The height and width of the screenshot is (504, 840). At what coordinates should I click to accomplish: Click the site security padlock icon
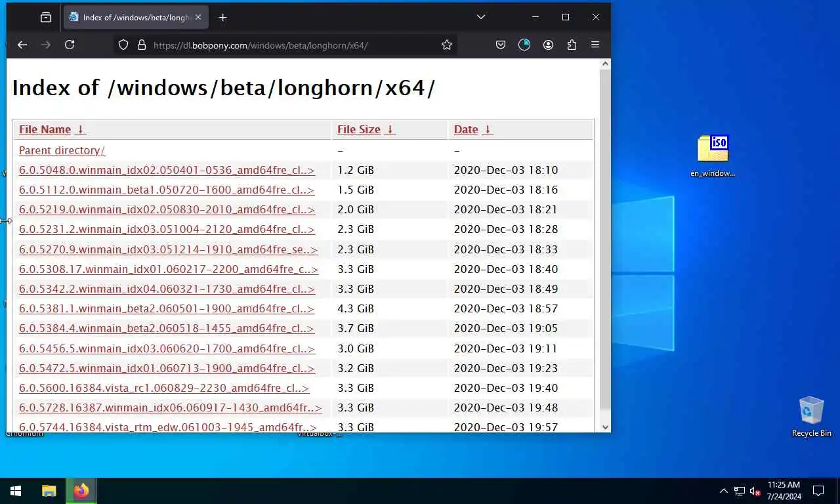(141, 45)
